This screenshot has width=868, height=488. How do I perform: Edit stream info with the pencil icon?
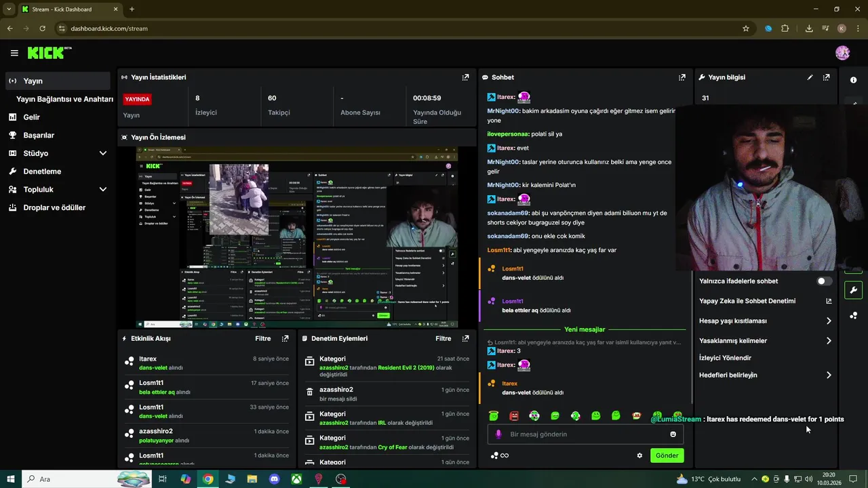(x=810, y=77)
